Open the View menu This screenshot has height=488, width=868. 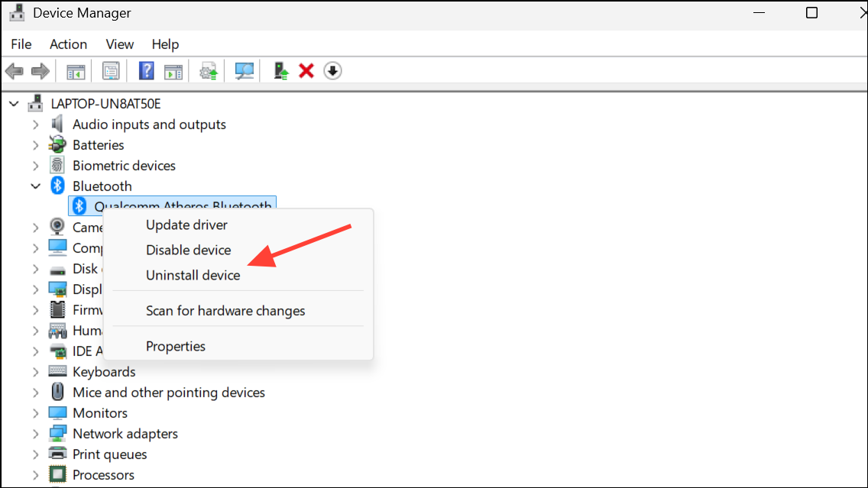[119, 44]
